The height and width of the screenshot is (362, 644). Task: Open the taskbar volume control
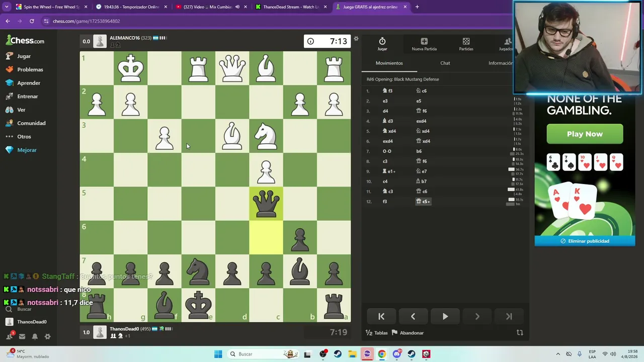(x=614, y=354)
